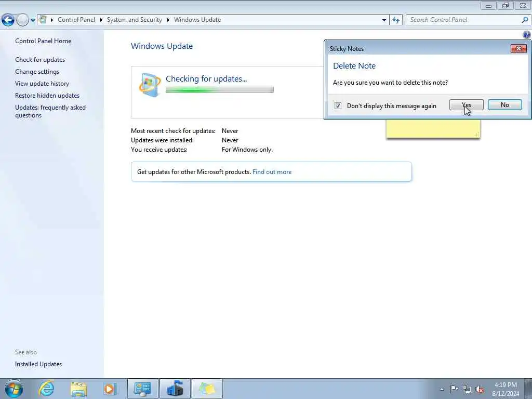Expand the arrow after Control Panel breadcrumb

click(x=101, y=20)
